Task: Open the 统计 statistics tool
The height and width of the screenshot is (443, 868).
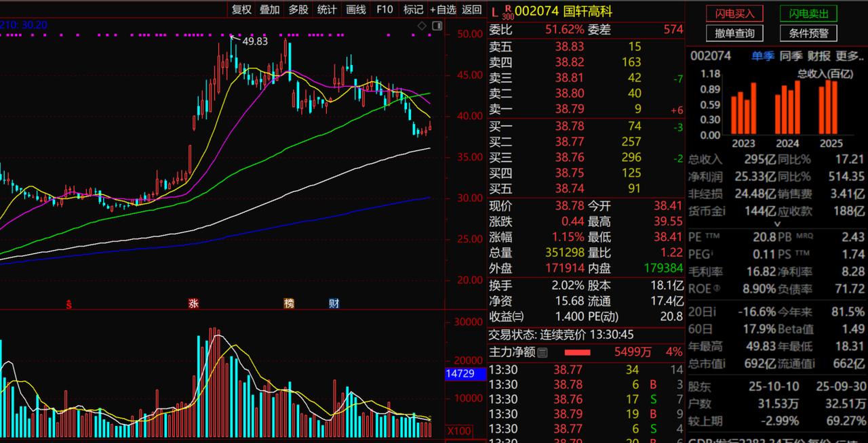Action: (327, 9)
